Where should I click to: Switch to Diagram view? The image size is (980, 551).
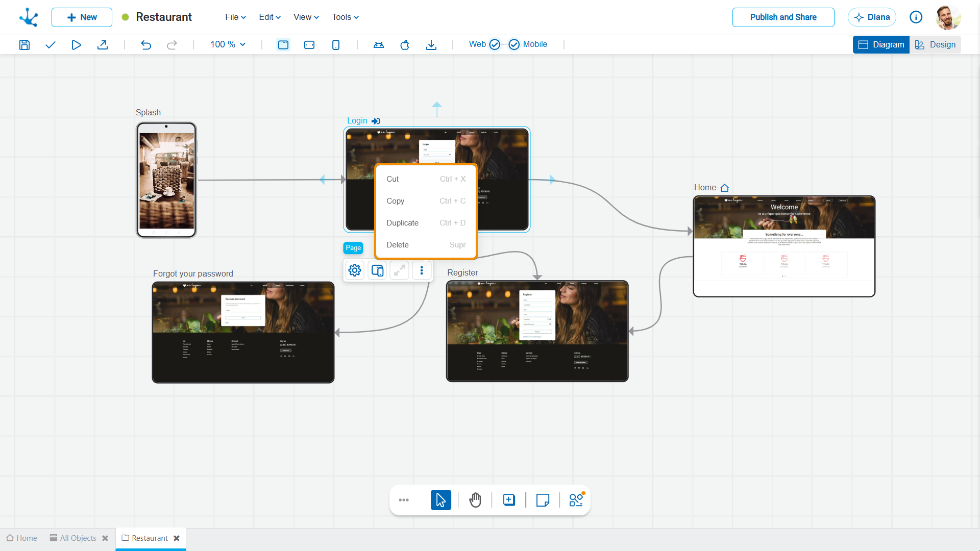click(x=881, y=44)
